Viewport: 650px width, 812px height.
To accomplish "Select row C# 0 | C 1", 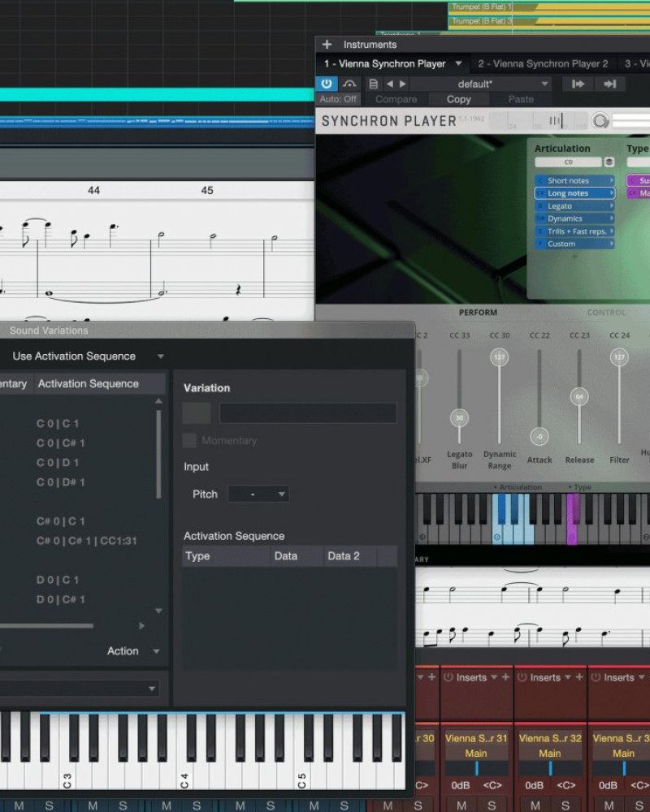I will coord(61,521).
